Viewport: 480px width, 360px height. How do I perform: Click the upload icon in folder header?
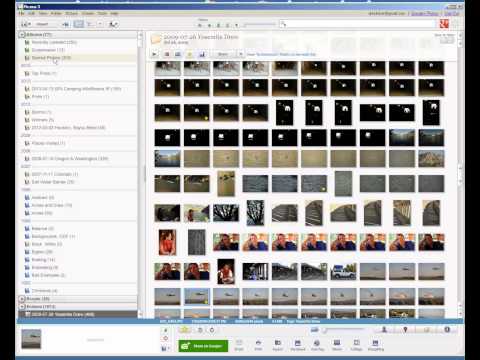(202, 54)
